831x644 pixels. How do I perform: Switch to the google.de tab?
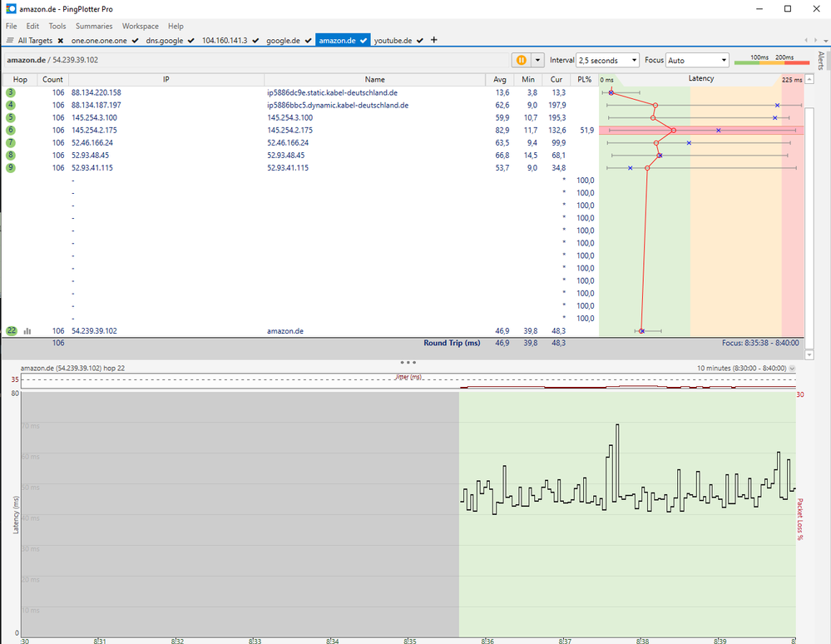point(283,40)
